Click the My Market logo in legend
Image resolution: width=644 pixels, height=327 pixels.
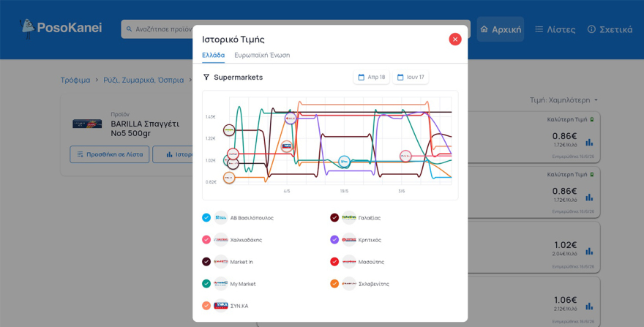click(x=221, y=284)
